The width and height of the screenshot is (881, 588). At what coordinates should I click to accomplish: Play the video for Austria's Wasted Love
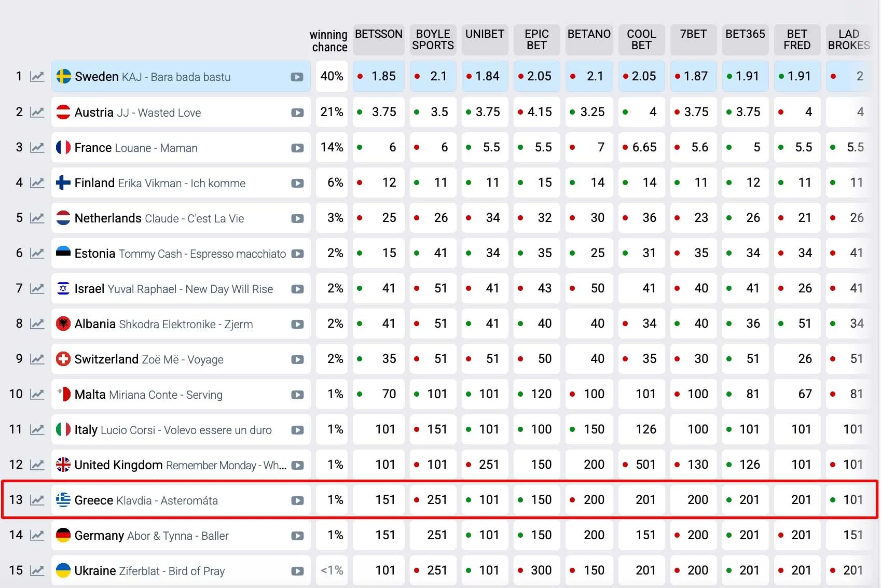(x=297, y=113)
